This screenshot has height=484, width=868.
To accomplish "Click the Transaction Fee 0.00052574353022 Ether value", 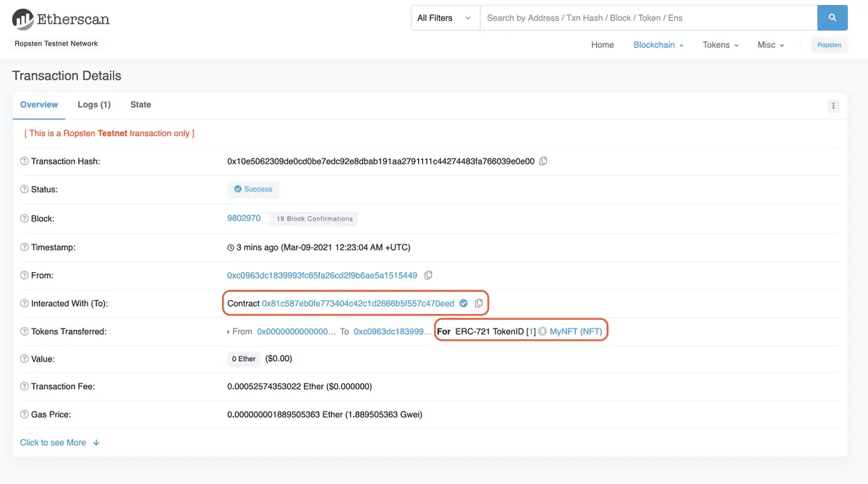I will coord(299,386).
